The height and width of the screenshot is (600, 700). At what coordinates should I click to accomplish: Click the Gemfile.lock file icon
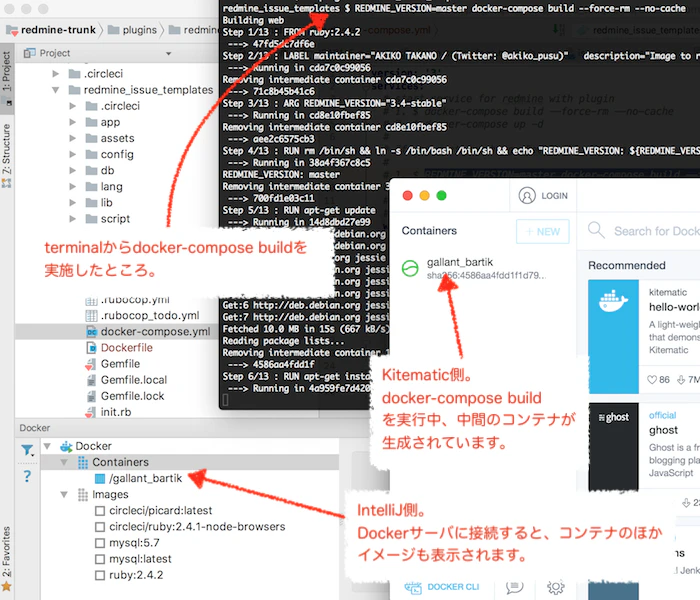click(91, 396)
